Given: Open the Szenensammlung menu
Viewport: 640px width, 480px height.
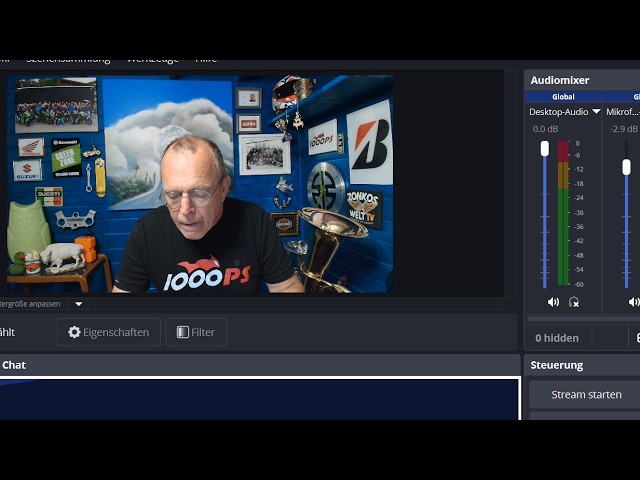Looking at the screenshot, I should 68,60.
